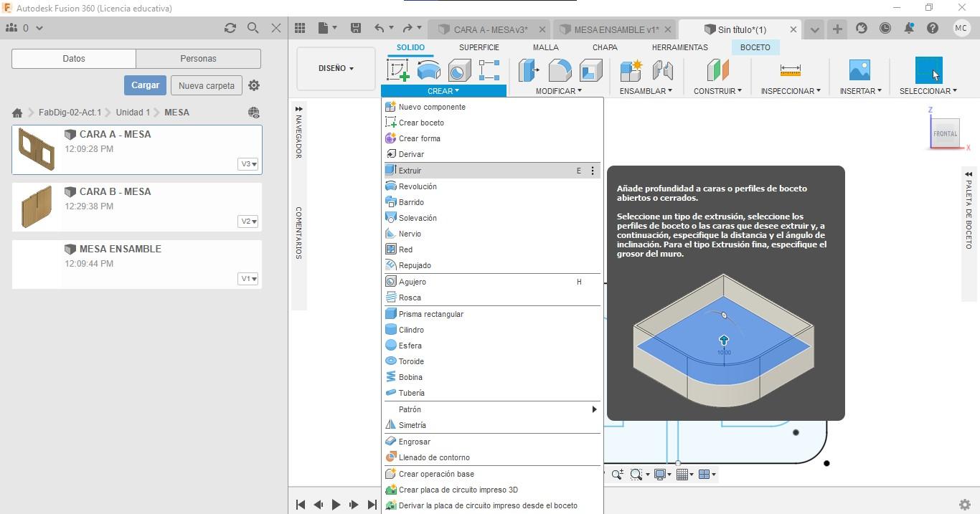
Task: Click the Undo arrow icon
Action: (x=379, y=28)
